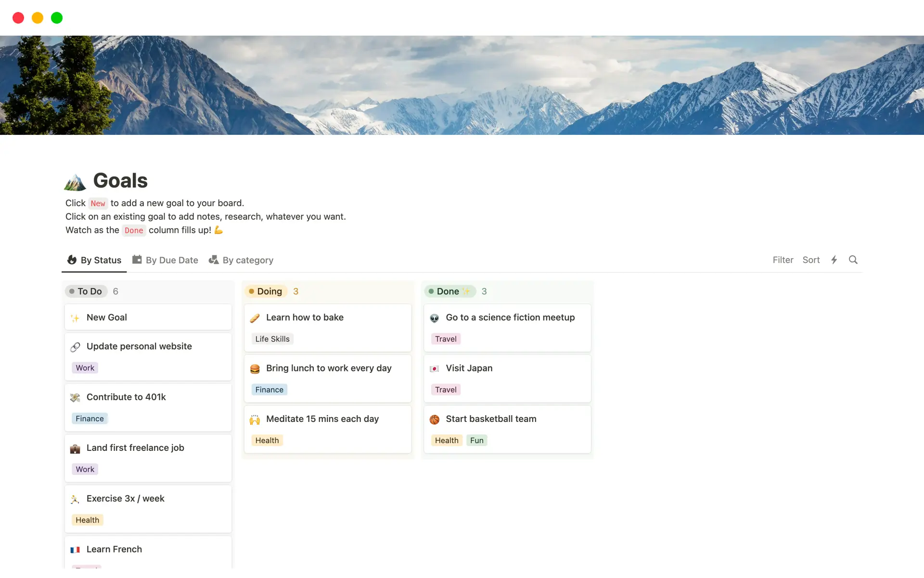Open the By category view tab
The height and width of the screenshot is (578, 924).
tap(241, 260)
